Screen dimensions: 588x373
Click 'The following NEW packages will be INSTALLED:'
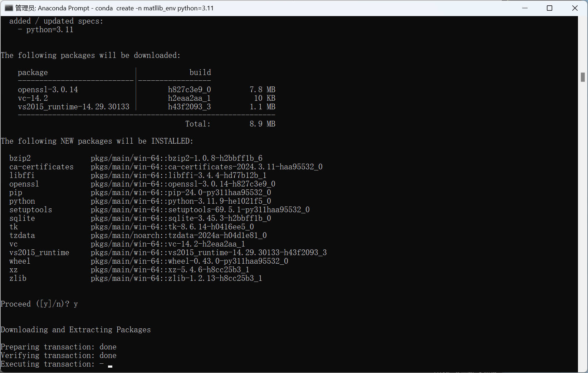(97, 141)
